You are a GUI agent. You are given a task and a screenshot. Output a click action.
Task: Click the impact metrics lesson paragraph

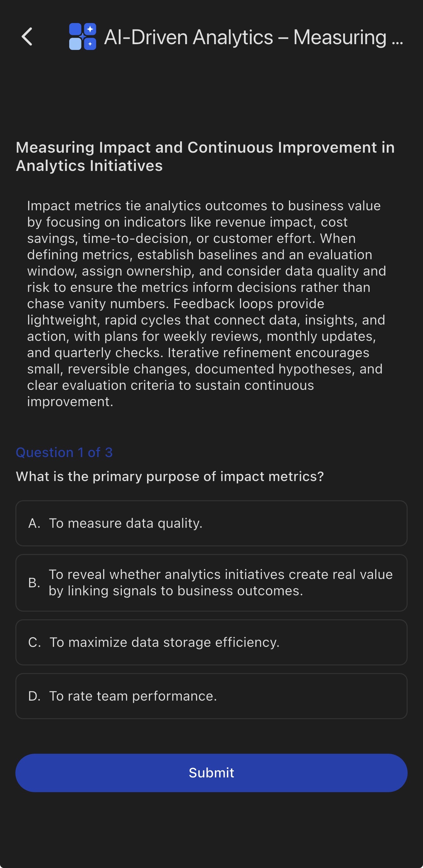[206, 303]
